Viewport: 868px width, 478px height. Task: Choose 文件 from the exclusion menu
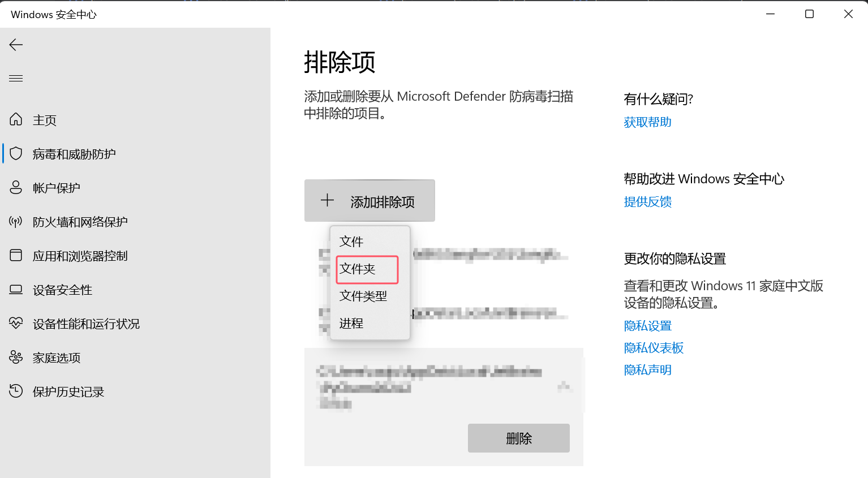369,242
